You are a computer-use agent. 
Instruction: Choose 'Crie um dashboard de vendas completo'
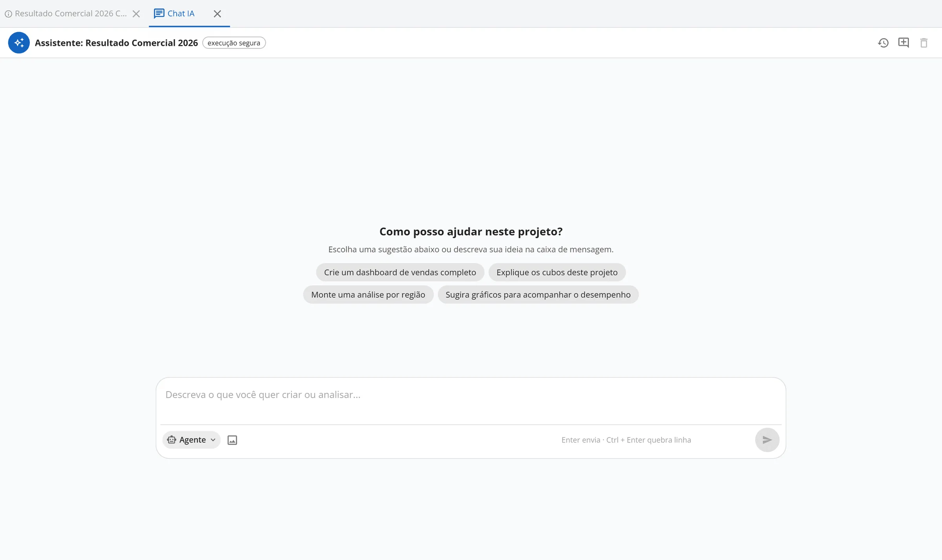(400, 272)
